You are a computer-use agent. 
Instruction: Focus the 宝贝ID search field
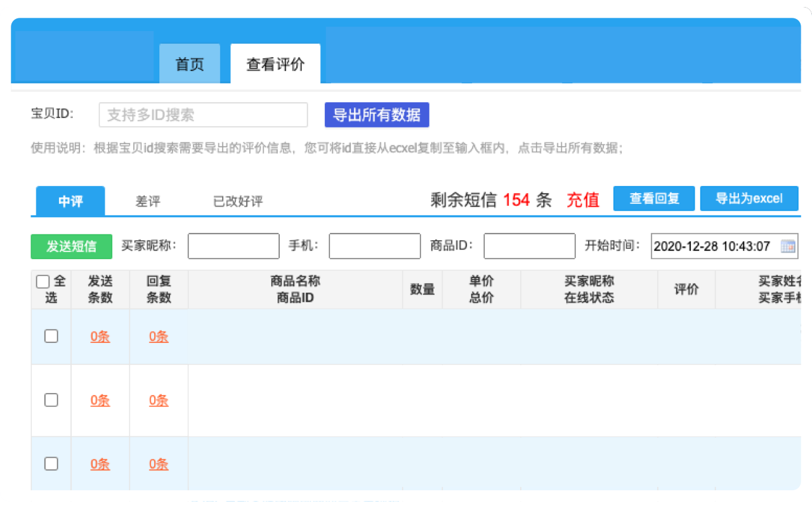coord(203,115)
